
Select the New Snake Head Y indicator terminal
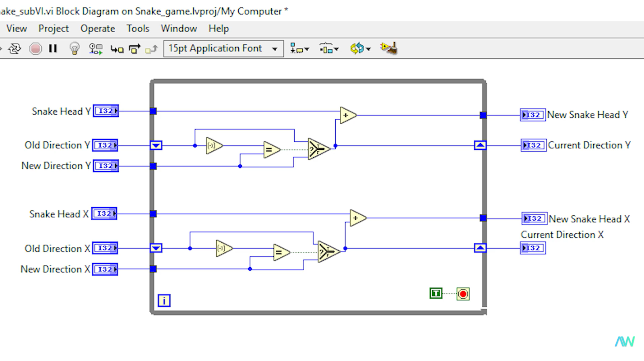pyautogui.click(x=533, y=115)
